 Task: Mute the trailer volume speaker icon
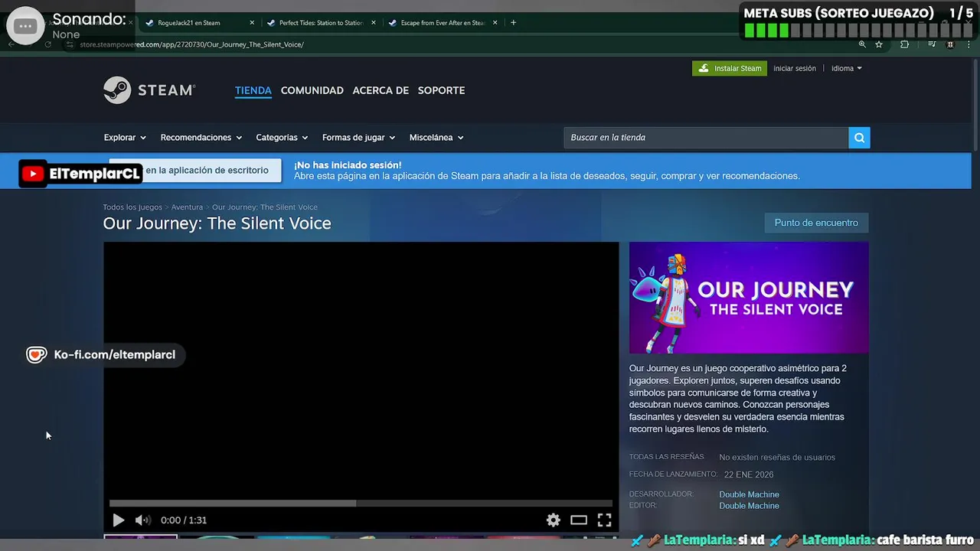coord(142,520)
